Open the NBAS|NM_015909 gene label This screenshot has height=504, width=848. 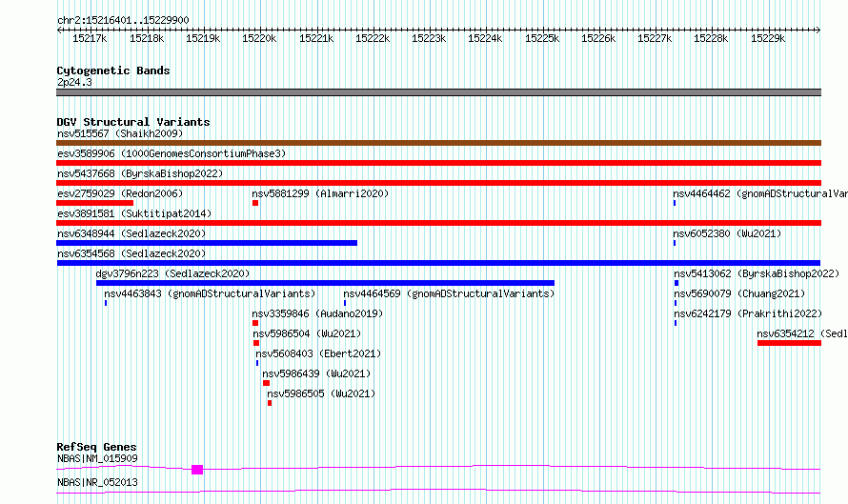point(97,458)
